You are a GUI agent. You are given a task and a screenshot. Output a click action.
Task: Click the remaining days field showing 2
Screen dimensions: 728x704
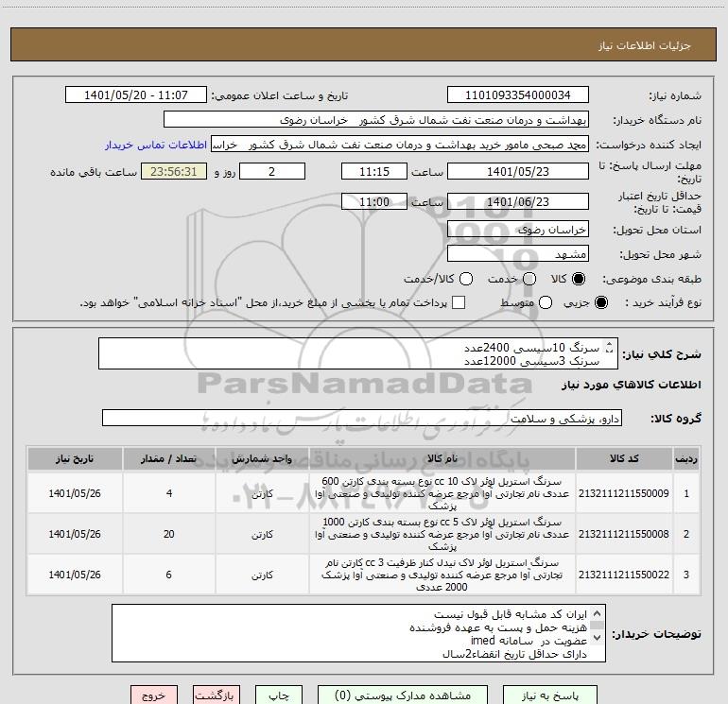(x=272, y=171)
